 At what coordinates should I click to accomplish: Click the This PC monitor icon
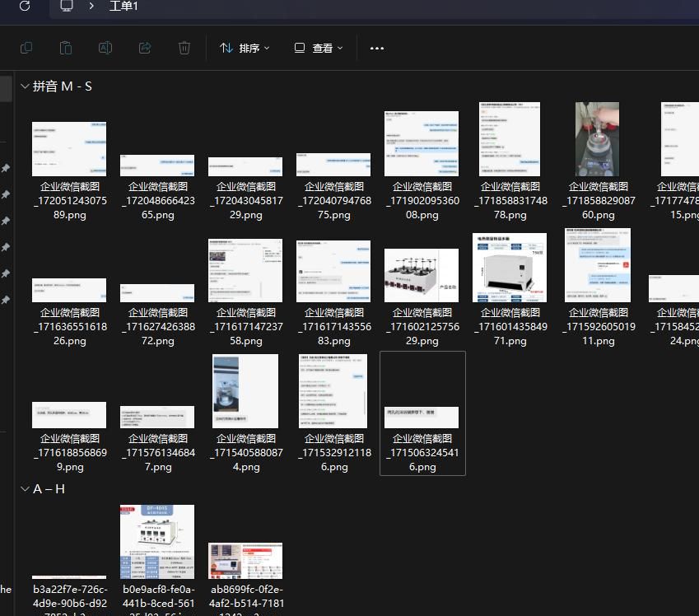67,7
